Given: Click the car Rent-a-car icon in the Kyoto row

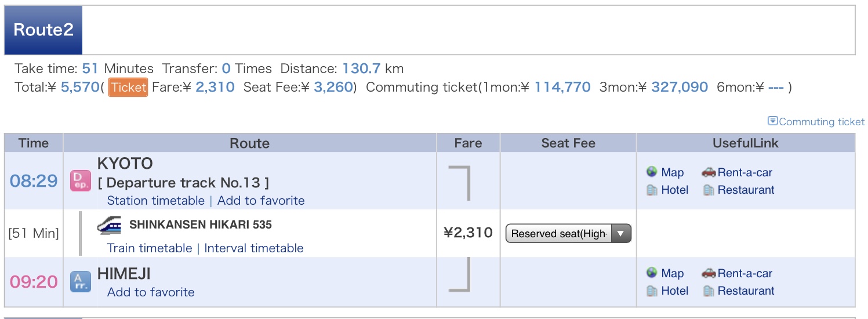Looking at the screenshot, I should (x=709, y=172).
